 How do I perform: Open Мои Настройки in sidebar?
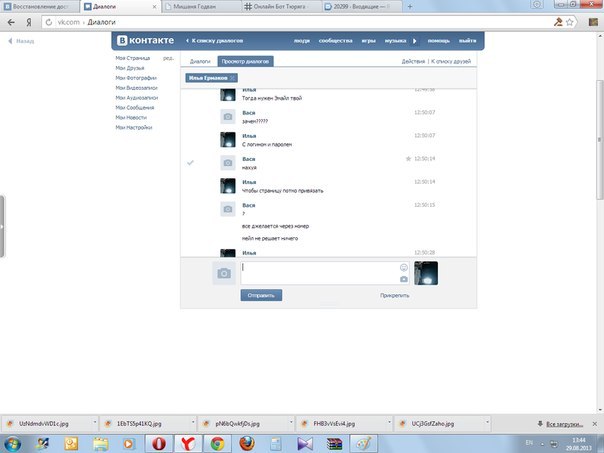[x=134, y=128]
